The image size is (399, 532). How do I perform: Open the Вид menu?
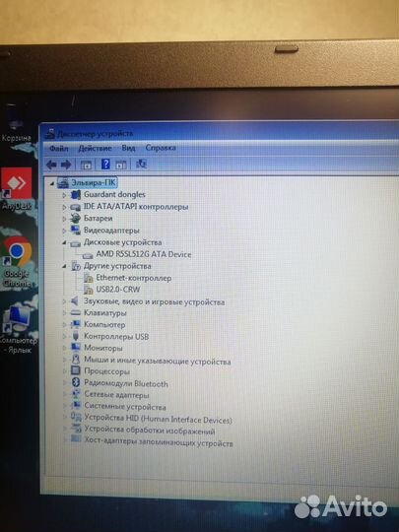(128, 148)
